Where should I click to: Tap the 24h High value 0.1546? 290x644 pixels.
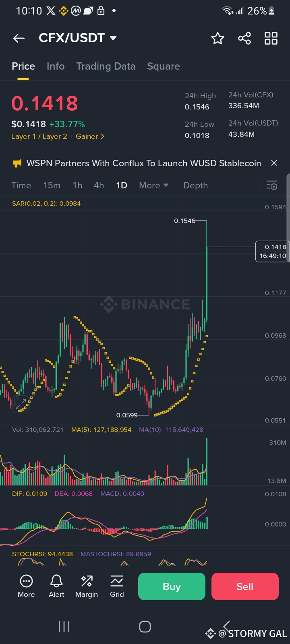coord(197,107)
